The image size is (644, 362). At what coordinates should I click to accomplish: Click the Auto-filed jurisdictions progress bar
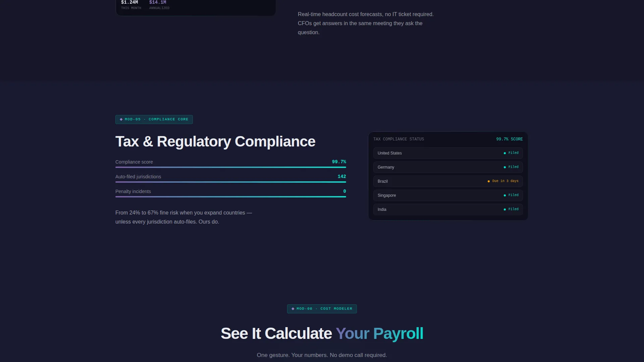(231, 182)
